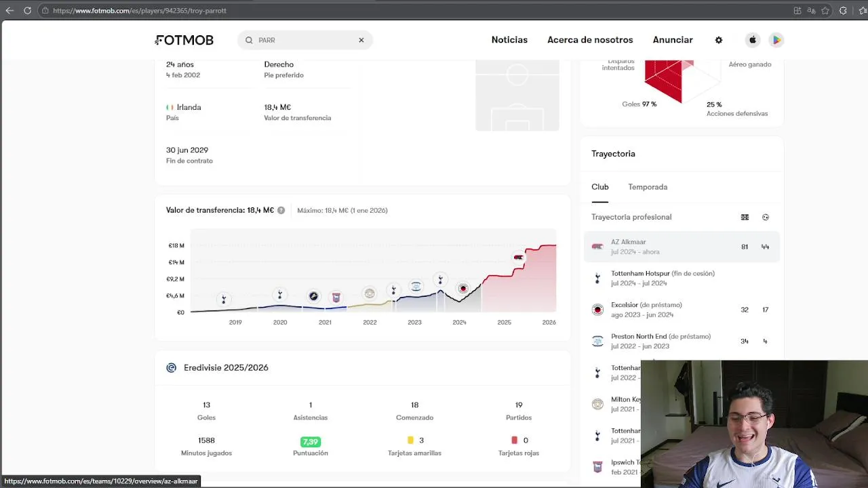Open the settings gear icon

point(719,40)
